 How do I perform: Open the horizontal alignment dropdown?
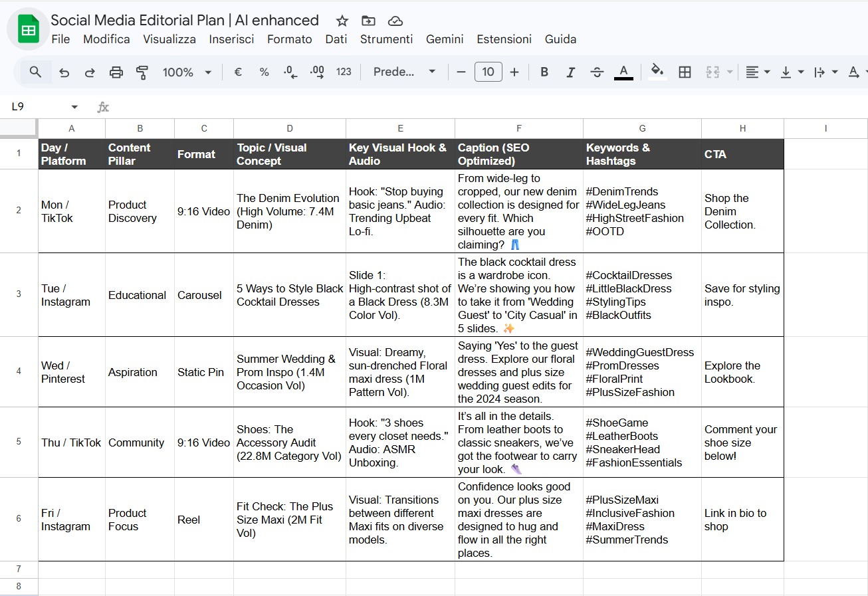(756, 72)
